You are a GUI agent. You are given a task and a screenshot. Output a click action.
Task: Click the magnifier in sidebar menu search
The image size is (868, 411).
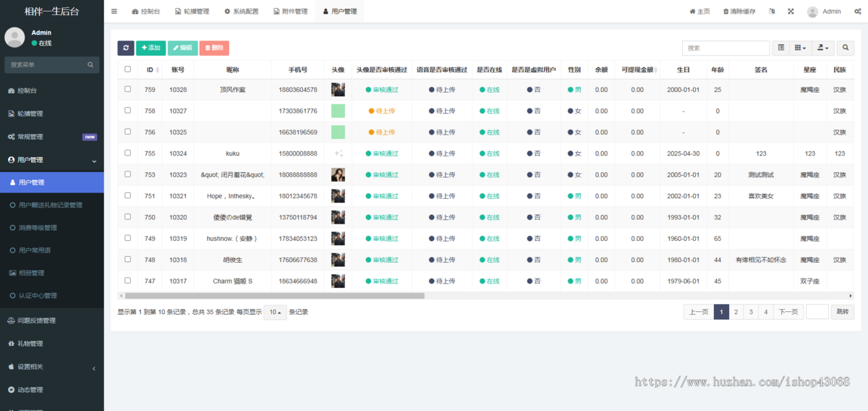tap(90, 65)
